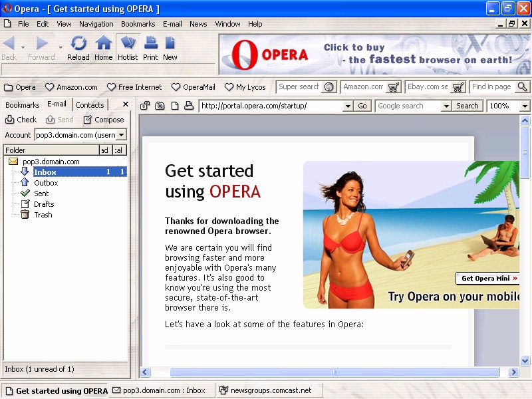The image size is (532, 399).
Task: Click the Back navigation arrow
Action: (x=9, y=48)
